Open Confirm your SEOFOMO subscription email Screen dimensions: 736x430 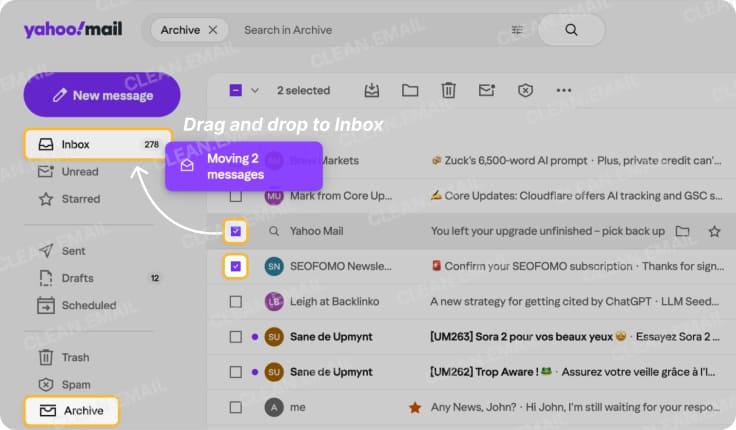click(x=577, y=266)
